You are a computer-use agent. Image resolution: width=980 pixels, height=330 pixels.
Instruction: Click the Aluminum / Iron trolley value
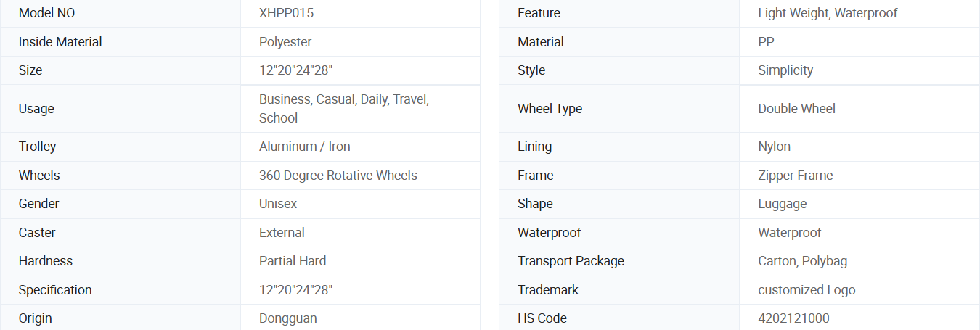305,147
